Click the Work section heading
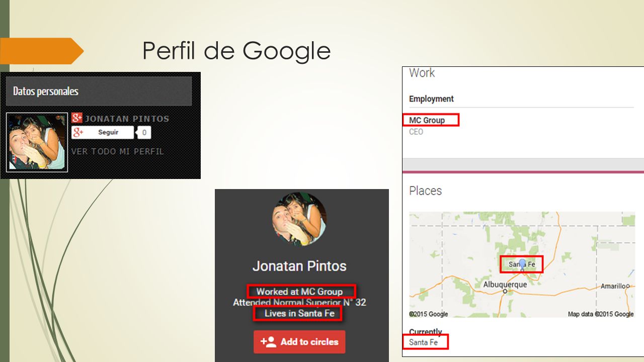The image size is (644, 362). pos(422,73)
